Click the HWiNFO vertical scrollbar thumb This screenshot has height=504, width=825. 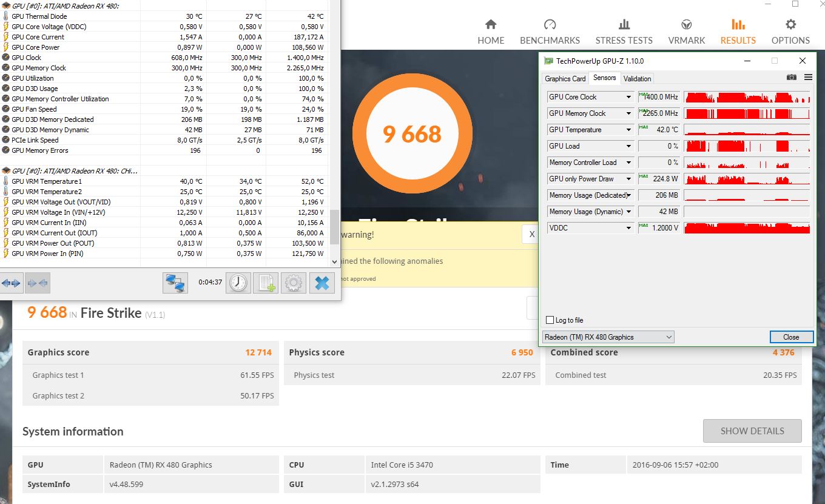[334, 227]
